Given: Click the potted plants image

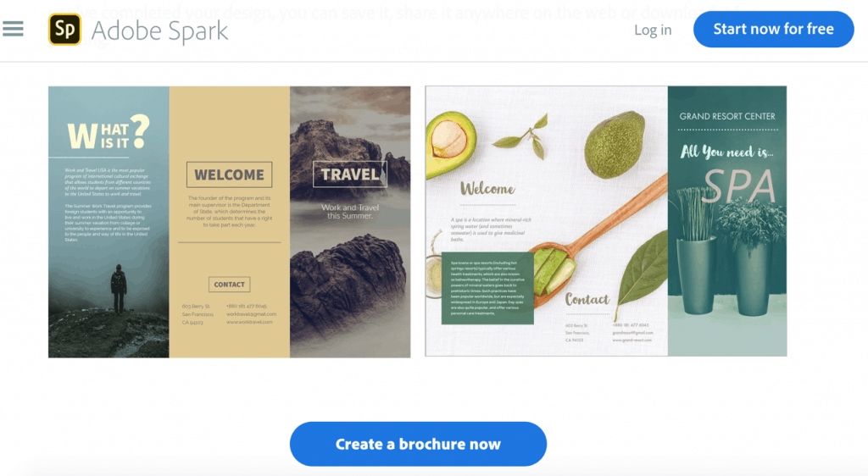Looking at the screenshot, I should pos(731,254).
